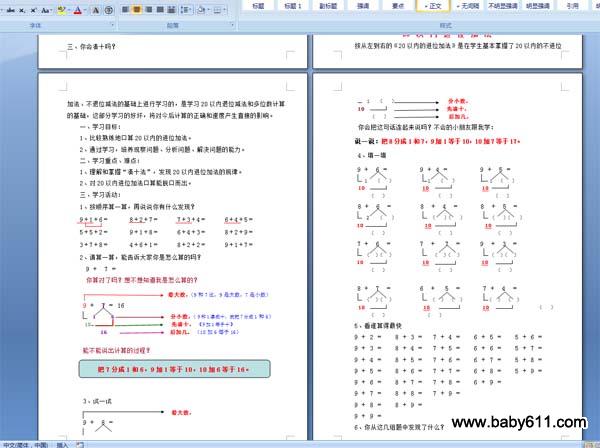600x448 pixels.
Task: Align text right
Action: click(148, 10)
